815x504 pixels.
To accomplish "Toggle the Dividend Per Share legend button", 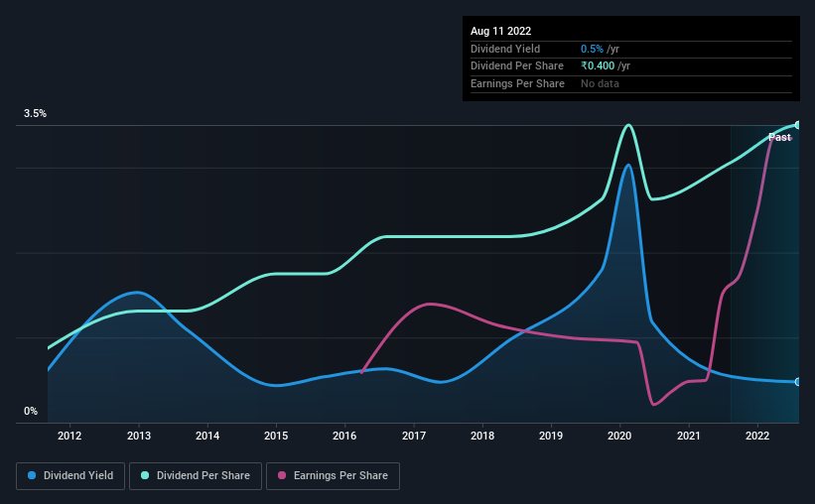I will click(x=196, y=476).
